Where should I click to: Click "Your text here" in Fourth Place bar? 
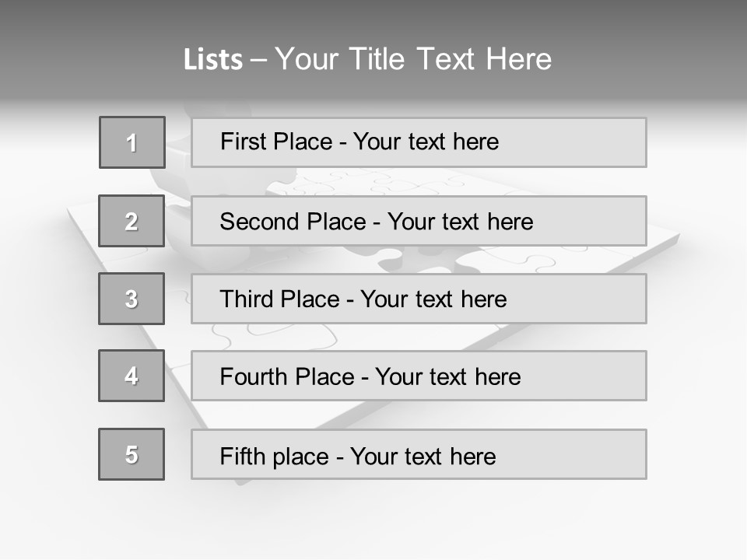(x=447, y=377)
